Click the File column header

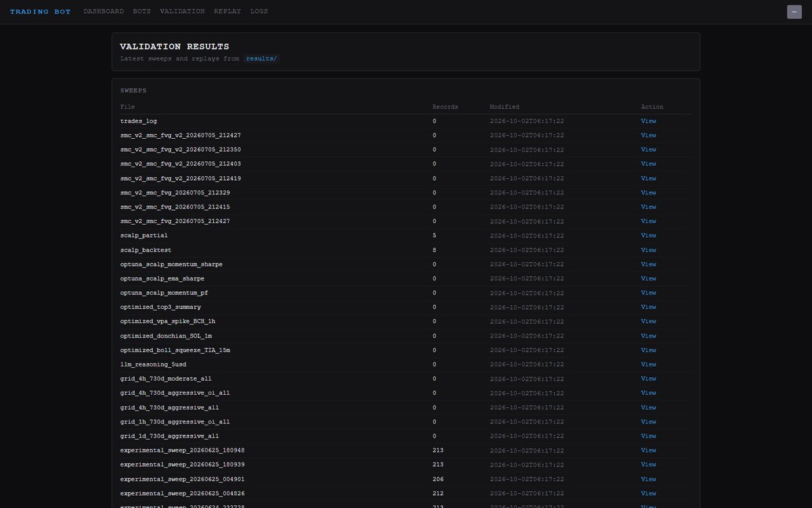point(127,107)
